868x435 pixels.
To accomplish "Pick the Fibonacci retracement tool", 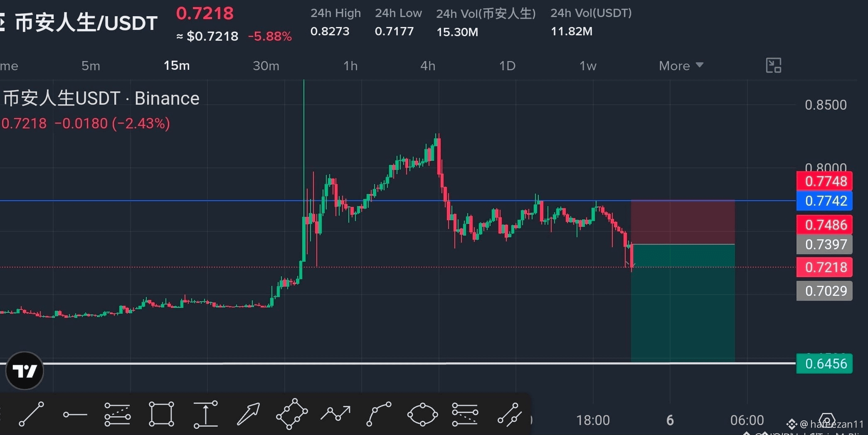I will (117, 414).
